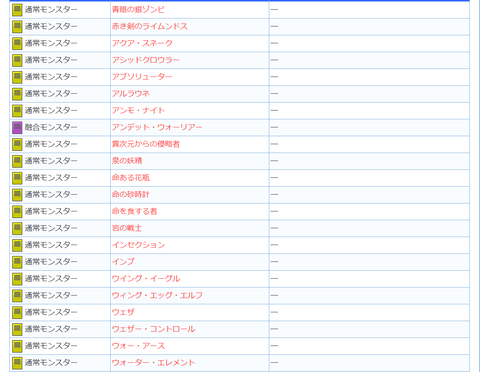Open the ウォーター・エレメント link
The image size is (480, 372).
click(x=153, y=362)
